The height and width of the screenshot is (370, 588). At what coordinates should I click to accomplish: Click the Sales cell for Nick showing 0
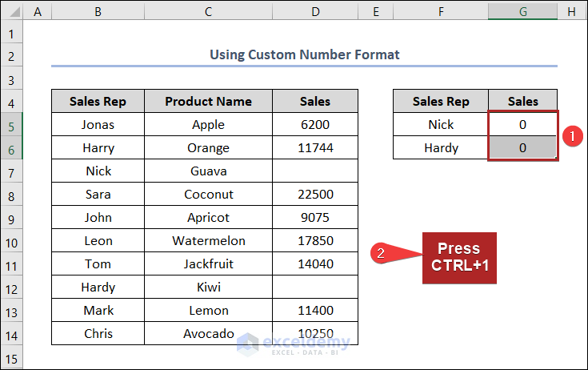(522, 125)
